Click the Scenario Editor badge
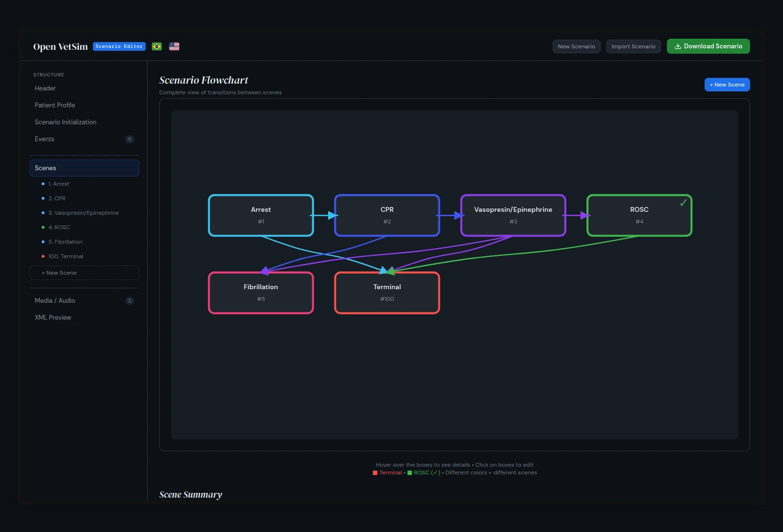 [x=119, y=46]
